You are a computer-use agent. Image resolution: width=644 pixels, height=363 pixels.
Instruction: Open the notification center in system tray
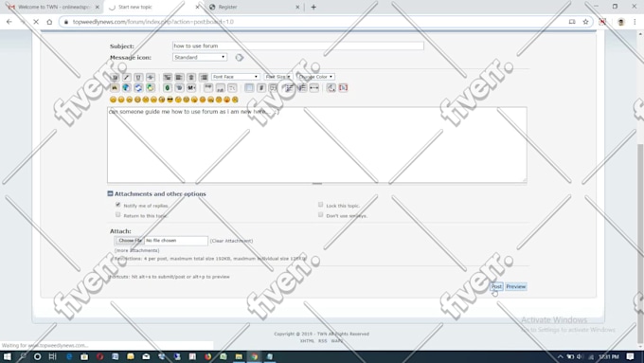coord(631,356)
